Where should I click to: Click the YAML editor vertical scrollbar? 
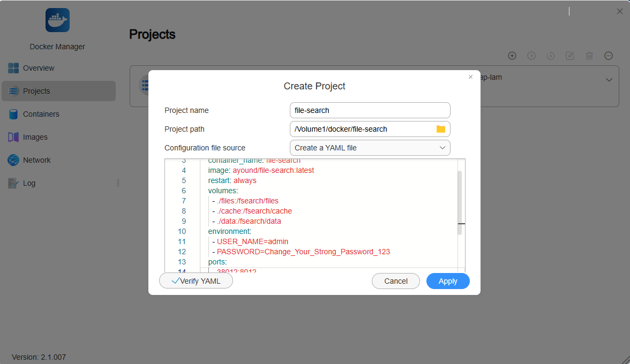[460, 203]
